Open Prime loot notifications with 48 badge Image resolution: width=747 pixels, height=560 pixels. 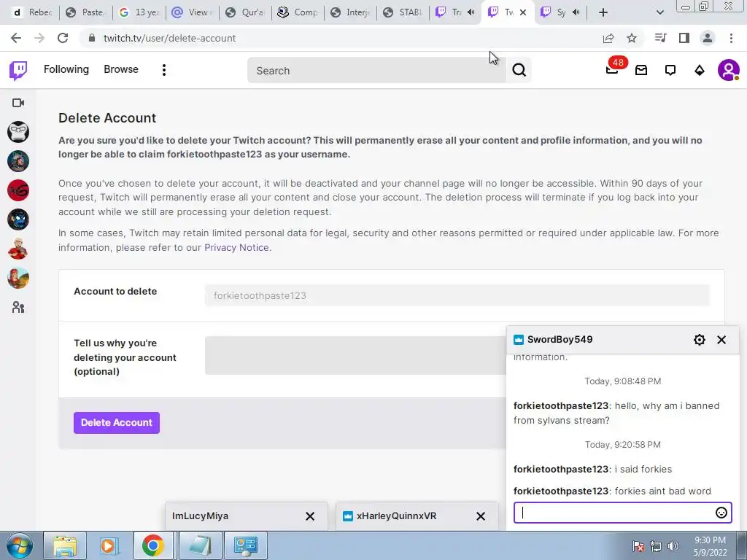pos(613,69)
